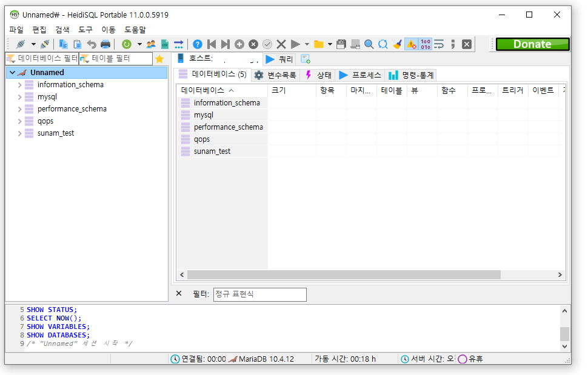The image size is (588, 375).
Task: Open the session manager connect icon
Action: tap(21, 44)
